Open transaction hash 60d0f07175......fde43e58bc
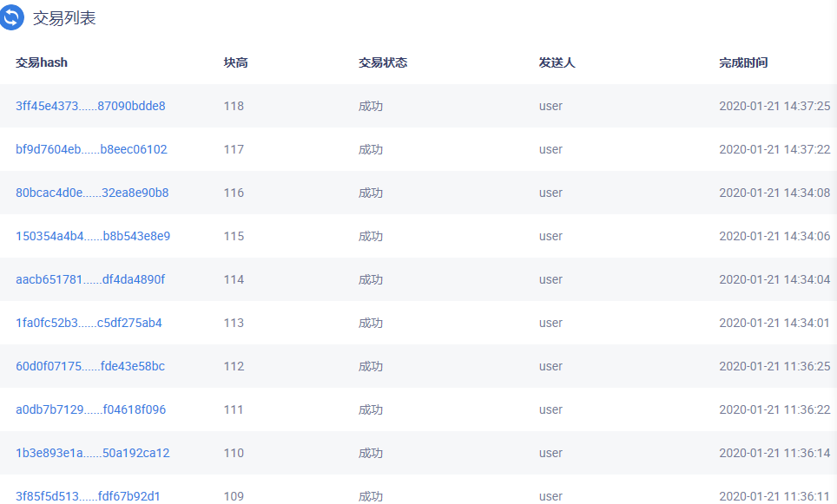Screen dimensions: 837x504 (x=90, y=366)
